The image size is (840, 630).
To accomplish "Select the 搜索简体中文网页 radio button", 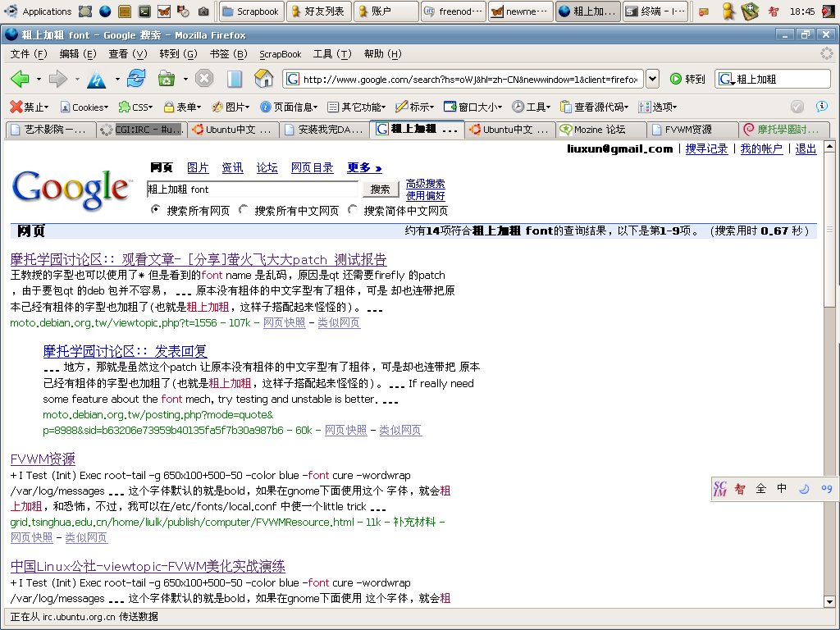I will point(353,209).
